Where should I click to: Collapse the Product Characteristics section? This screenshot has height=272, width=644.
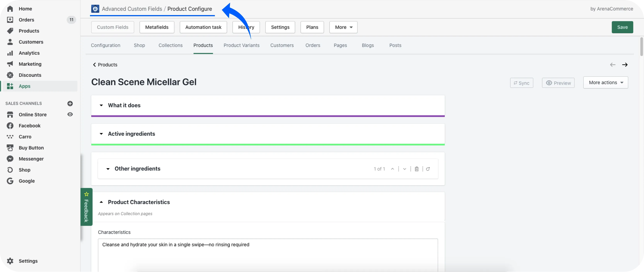[x=101, y=202]
